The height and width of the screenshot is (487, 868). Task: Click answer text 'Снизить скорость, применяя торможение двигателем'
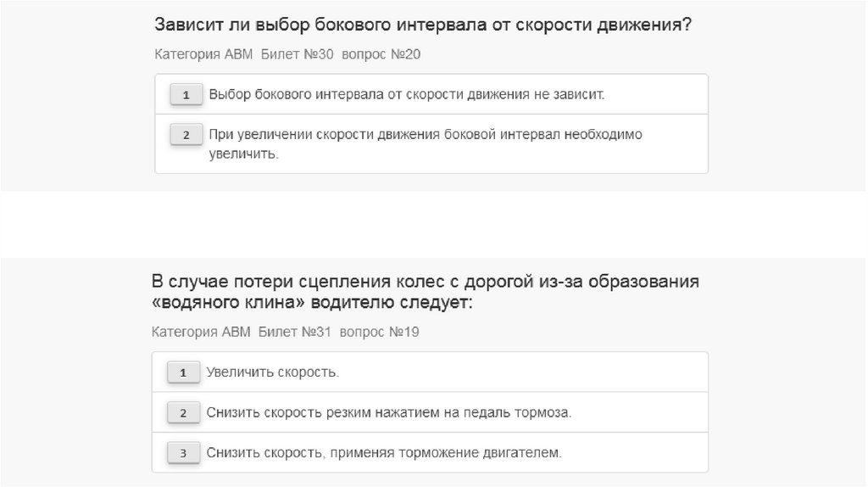(383, 453)
